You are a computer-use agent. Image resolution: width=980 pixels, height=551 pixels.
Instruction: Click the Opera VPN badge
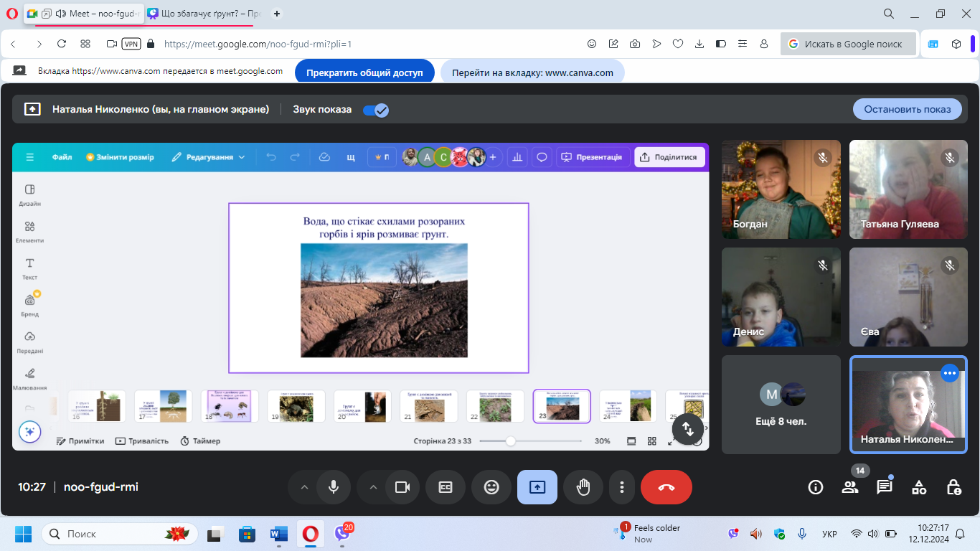pos(131,44)
